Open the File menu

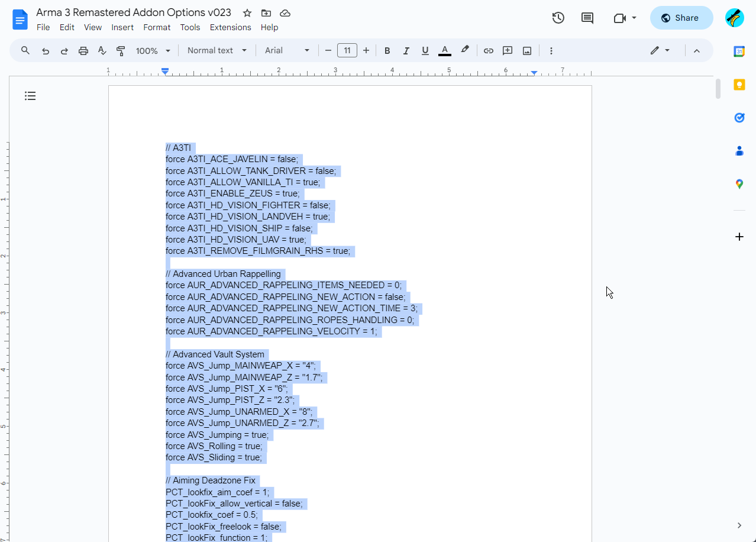(x=43, y=27)
